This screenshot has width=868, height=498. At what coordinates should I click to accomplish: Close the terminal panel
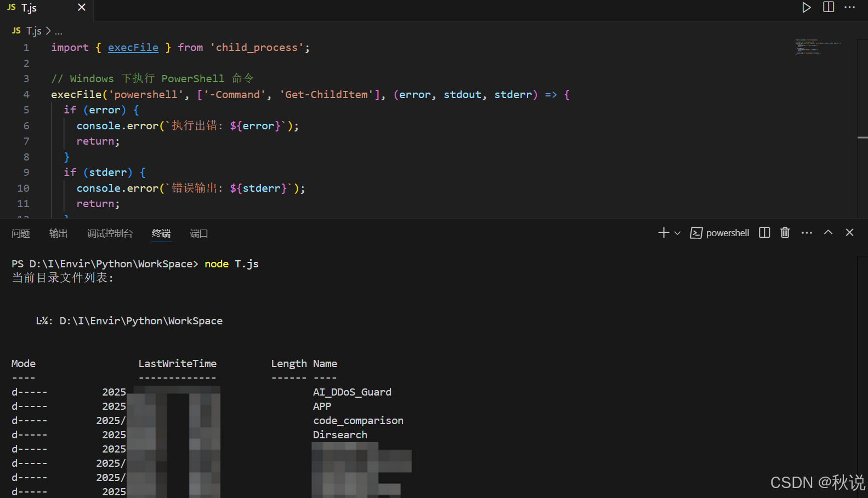click(849, 232)
